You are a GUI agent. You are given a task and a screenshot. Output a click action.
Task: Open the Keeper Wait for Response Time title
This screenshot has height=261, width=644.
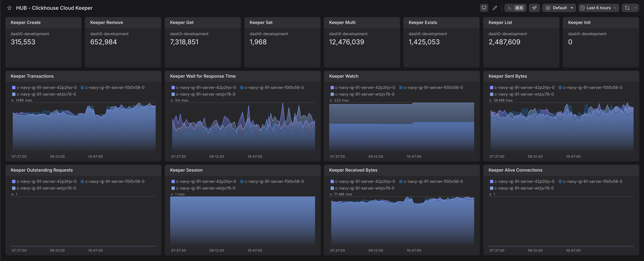coord(203,76)
